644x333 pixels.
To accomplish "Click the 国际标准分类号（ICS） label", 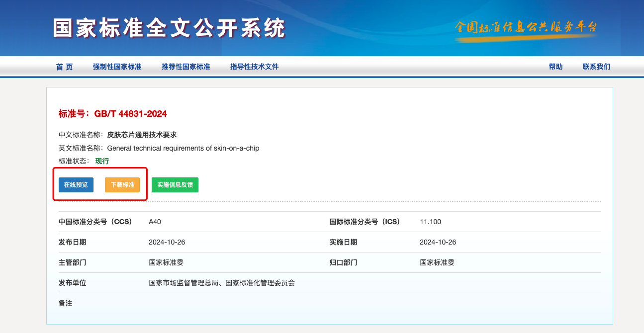I will (x=367, y=222).
